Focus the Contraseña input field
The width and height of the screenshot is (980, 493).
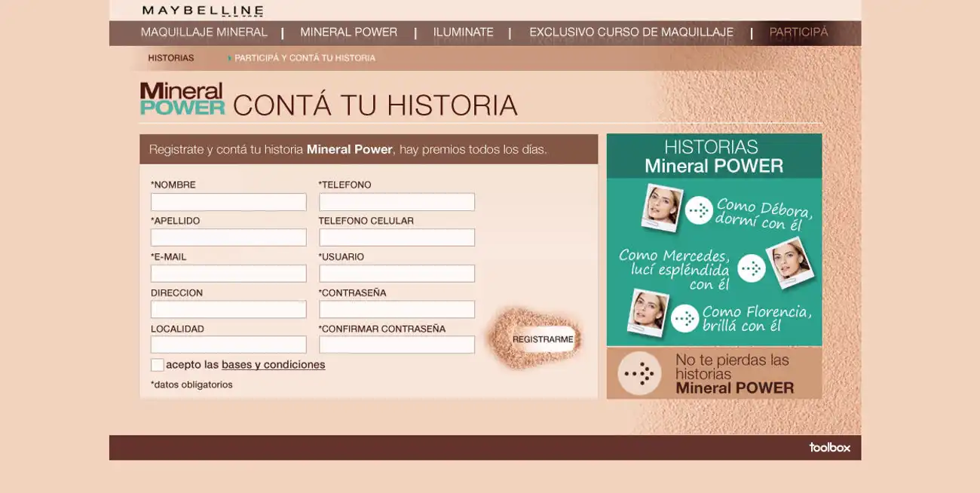397,309
